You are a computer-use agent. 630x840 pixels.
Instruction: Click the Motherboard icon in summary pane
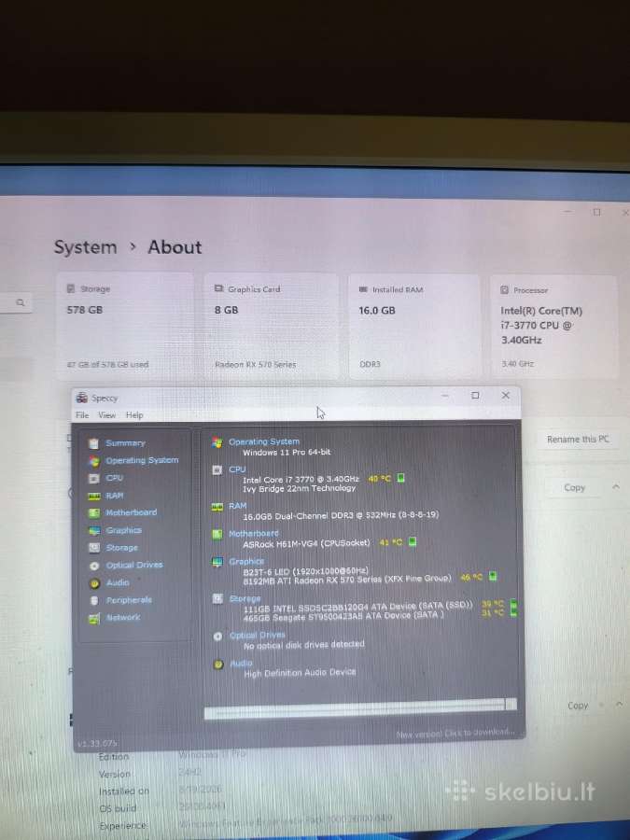217,535
